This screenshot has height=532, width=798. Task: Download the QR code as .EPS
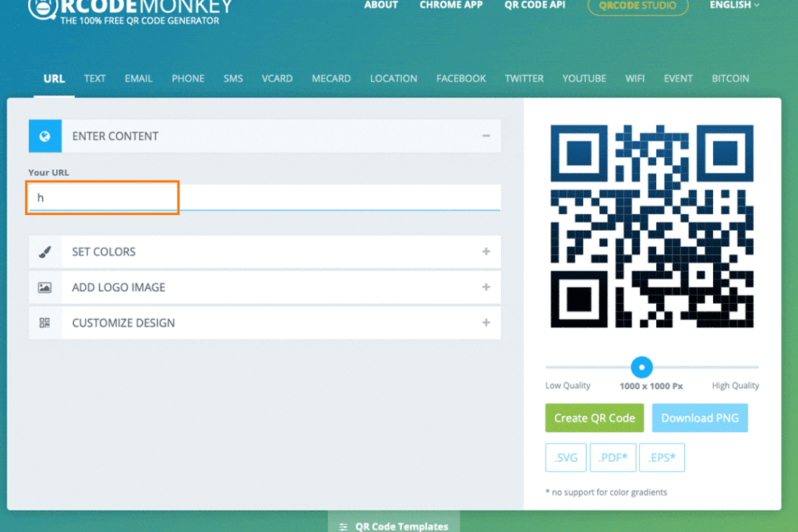tap(662, 458)
